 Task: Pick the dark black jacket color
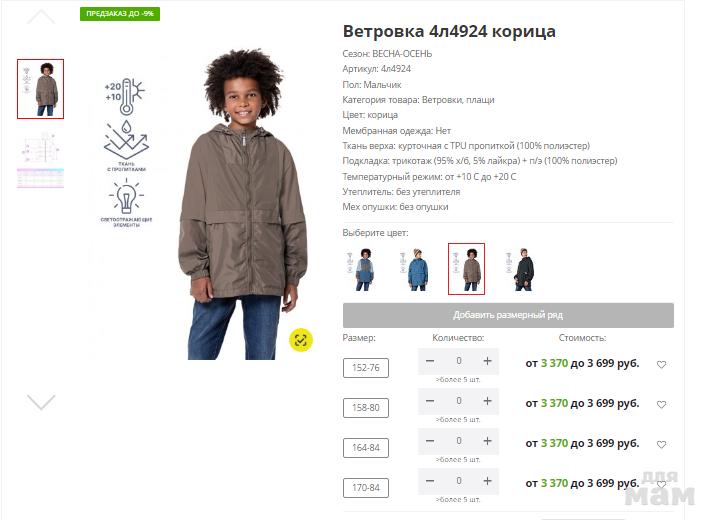pyautogui.click(x=519, y=269)
